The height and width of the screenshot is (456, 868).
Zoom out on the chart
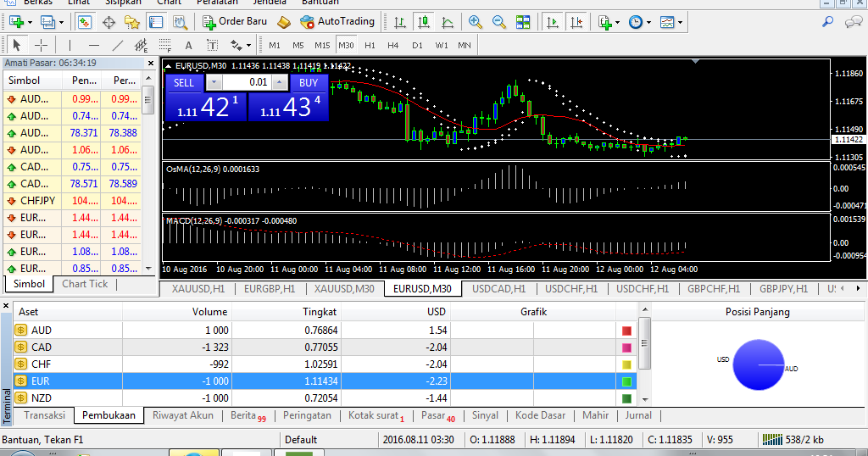click(498, 22)
